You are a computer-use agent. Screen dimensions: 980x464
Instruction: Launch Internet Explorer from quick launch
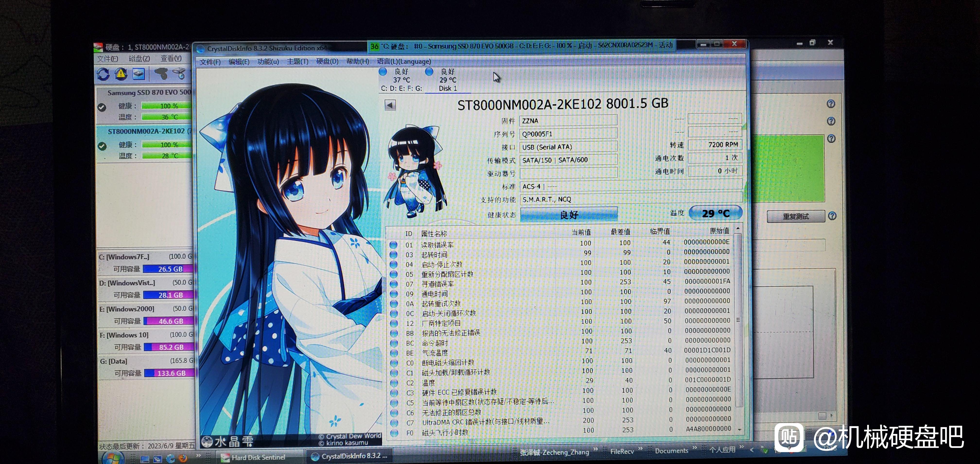point(170,458)
